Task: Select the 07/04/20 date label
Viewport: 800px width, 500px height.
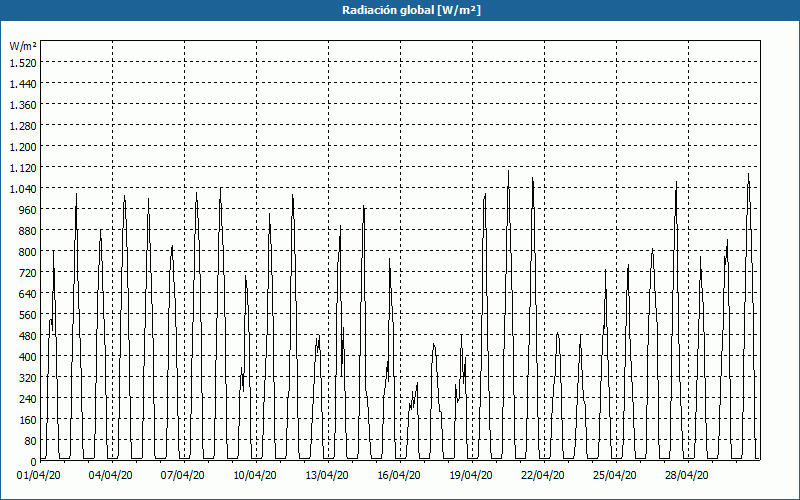Action: click(183, 476)
